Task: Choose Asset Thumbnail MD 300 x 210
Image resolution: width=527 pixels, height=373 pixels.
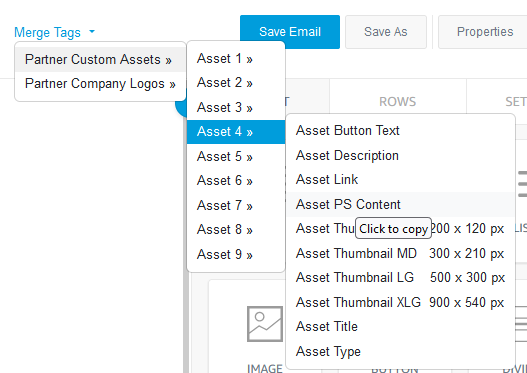Action: (x=400, y=254)
